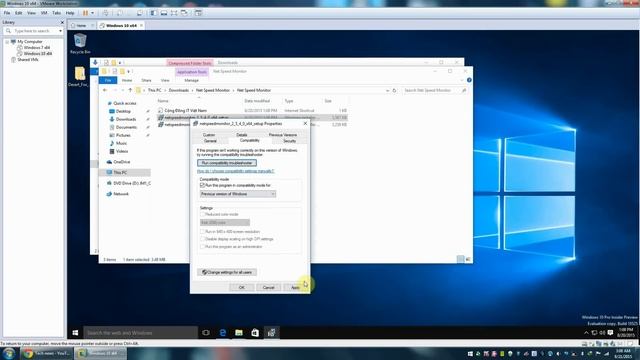This screenshot has width=640, height=360.
Task: Close the Windows 10 x64 VM tab
Action: tap(141, 25)
